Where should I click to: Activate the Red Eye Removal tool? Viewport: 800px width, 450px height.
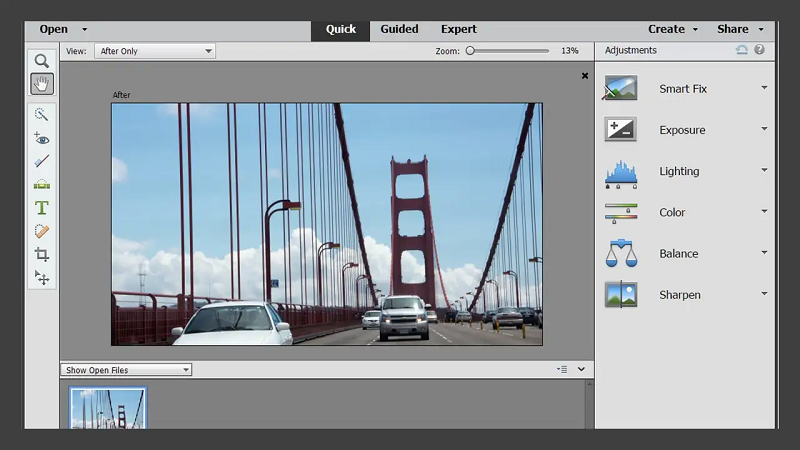coord(41,138)
